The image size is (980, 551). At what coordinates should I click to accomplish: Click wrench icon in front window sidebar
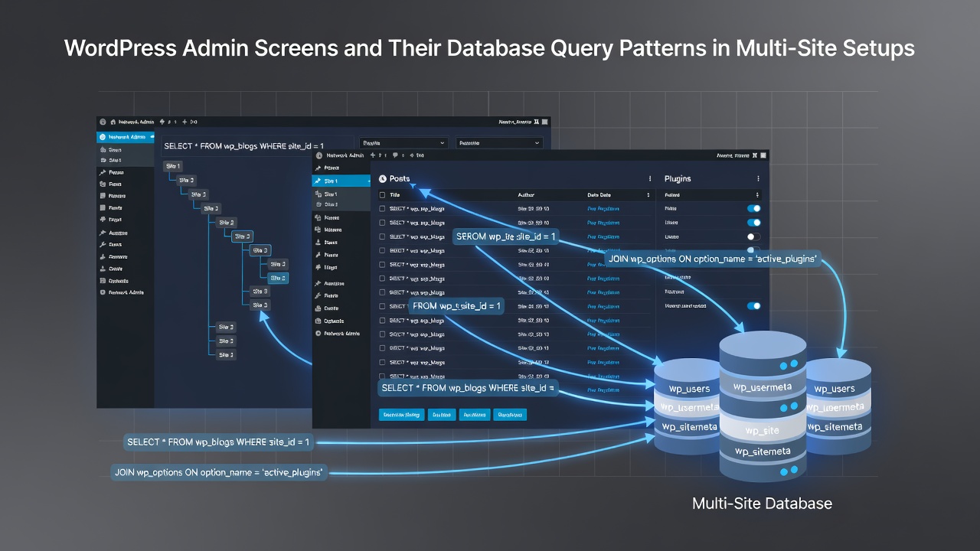(x=318, y=295)
